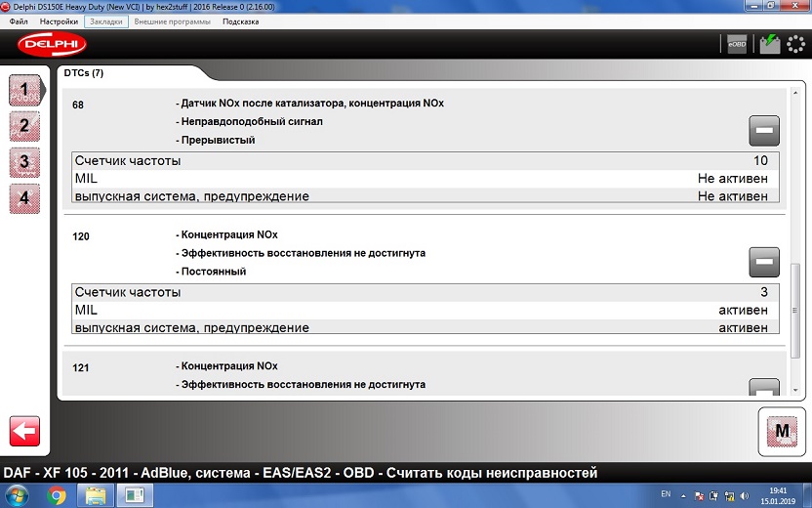This screenshot has width=812, height=508.
Task: Click exhaust warning row under DTC 68
Action: coord(425,195)
